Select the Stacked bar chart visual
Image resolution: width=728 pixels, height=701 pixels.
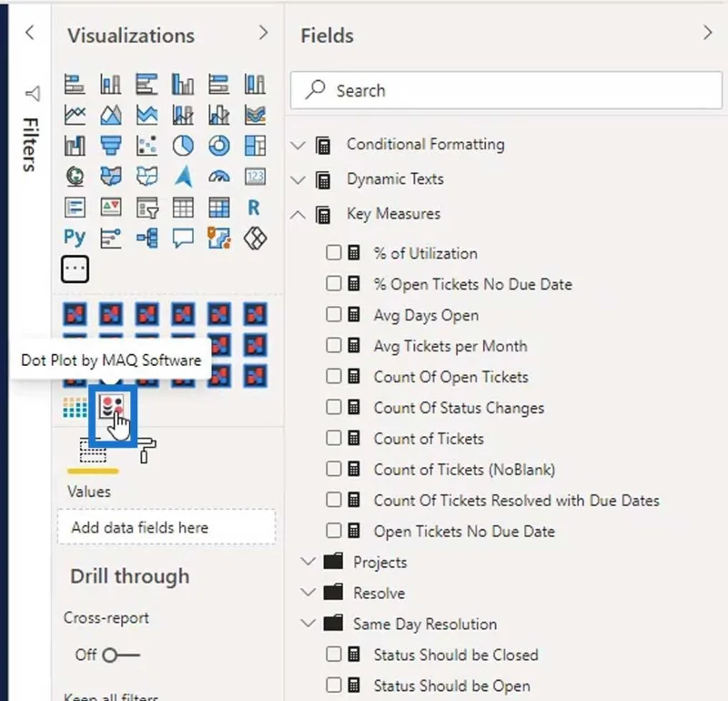(75, 85)
